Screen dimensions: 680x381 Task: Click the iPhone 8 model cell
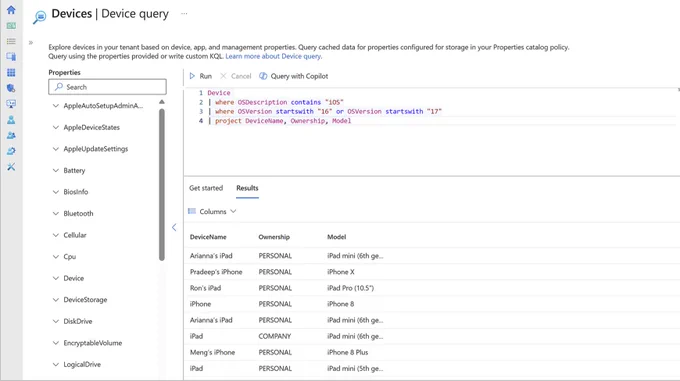coord(340,304)
